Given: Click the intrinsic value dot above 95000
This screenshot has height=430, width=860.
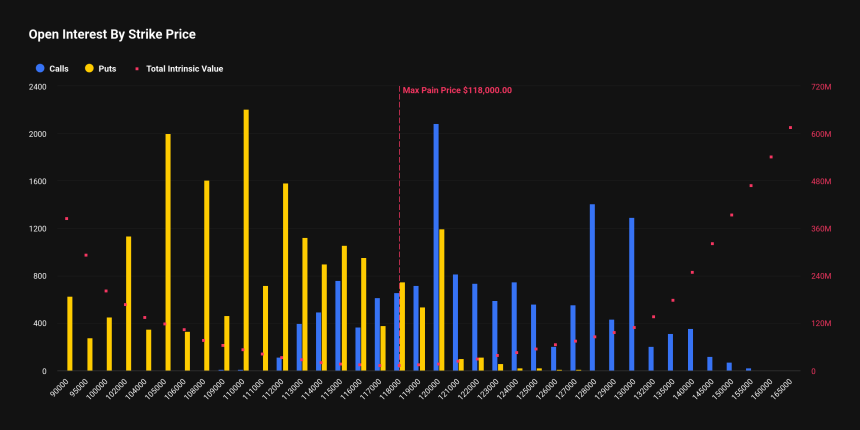Looking at the screenshot, I should pyautogui.click(x=86, y=255).
